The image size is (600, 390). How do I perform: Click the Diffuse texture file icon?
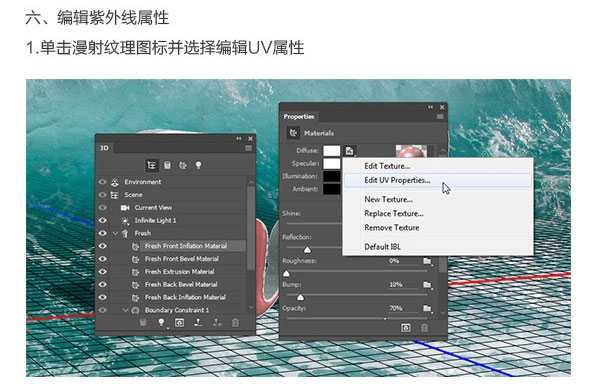click(x=349, y=151)
